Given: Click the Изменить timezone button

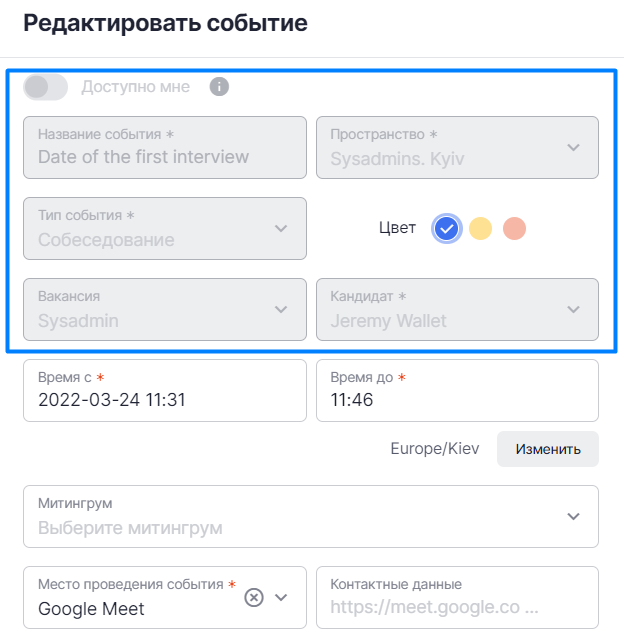Looking at the screenshot, I should tap(548, 449).
